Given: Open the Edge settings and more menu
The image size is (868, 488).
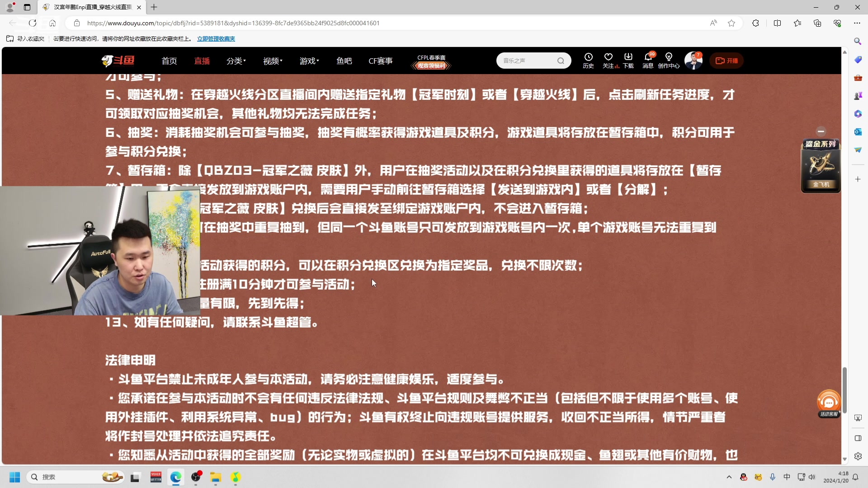Looking at the screenshot, I should pos(857,23).
